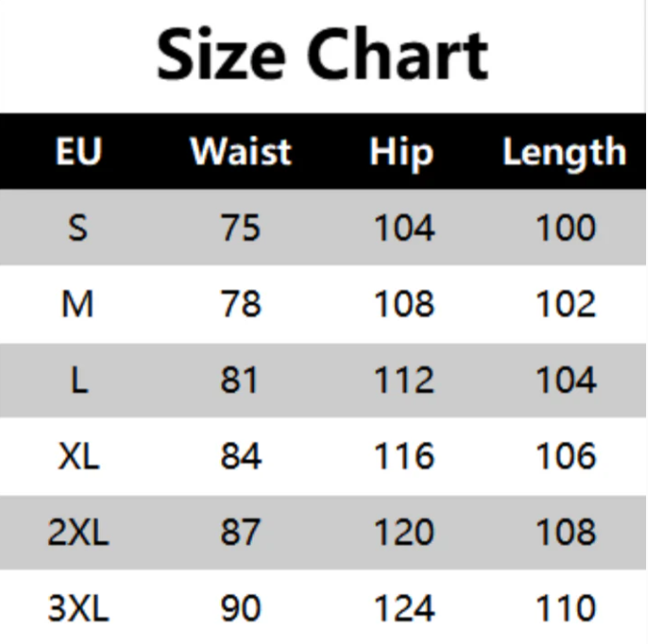Screen dimensions: 648x644
Task: Click length value 106 for size XL
Action: (564, 457)
